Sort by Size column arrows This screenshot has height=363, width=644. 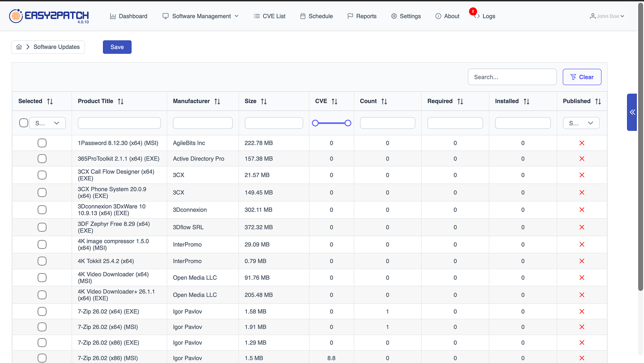[x=264, y=101]
